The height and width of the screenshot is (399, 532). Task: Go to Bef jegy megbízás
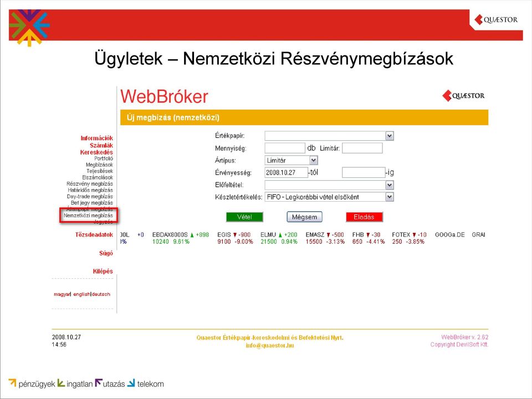[91, 203]
